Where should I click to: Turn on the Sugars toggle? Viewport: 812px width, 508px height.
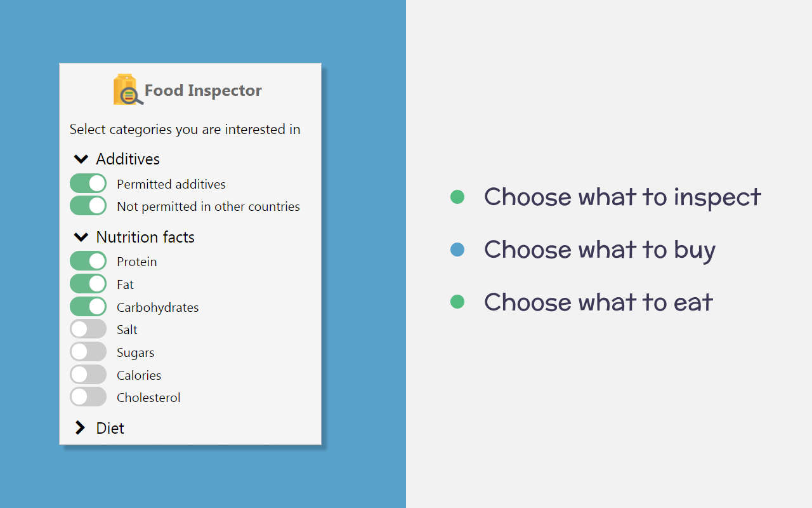(x=88, y=352)
